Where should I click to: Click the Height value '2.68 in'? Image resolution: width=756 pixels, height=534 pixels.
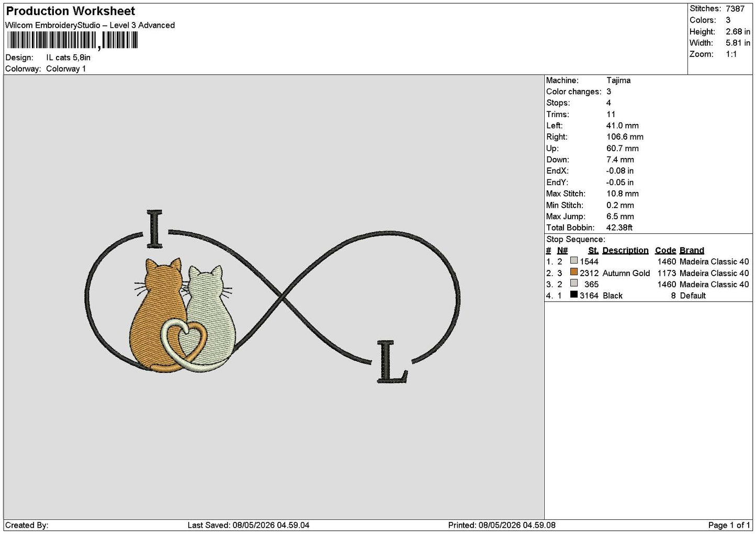point(738,31)
